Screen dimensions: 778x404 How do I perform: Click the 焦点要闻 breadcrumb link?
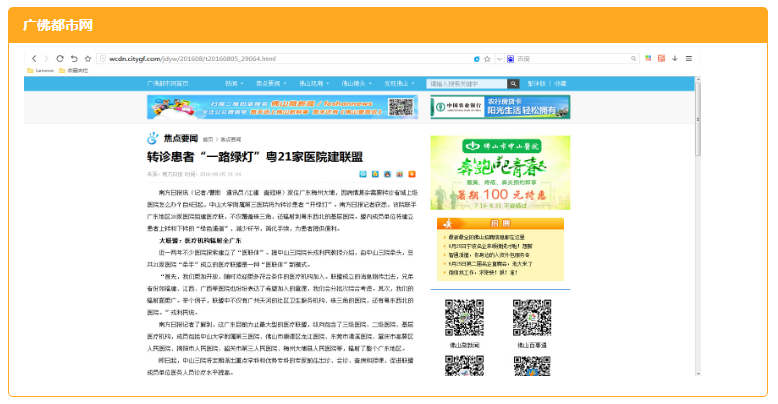tap(231, 139)
